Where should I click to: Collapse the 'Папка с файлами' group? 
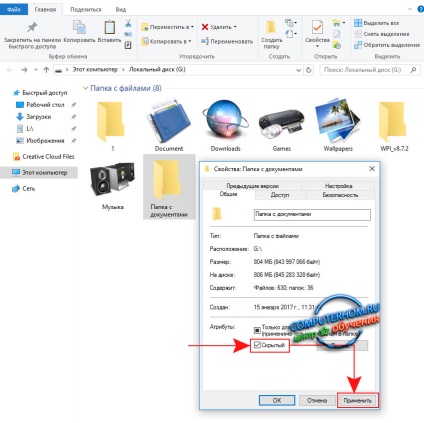click(85, 88)
